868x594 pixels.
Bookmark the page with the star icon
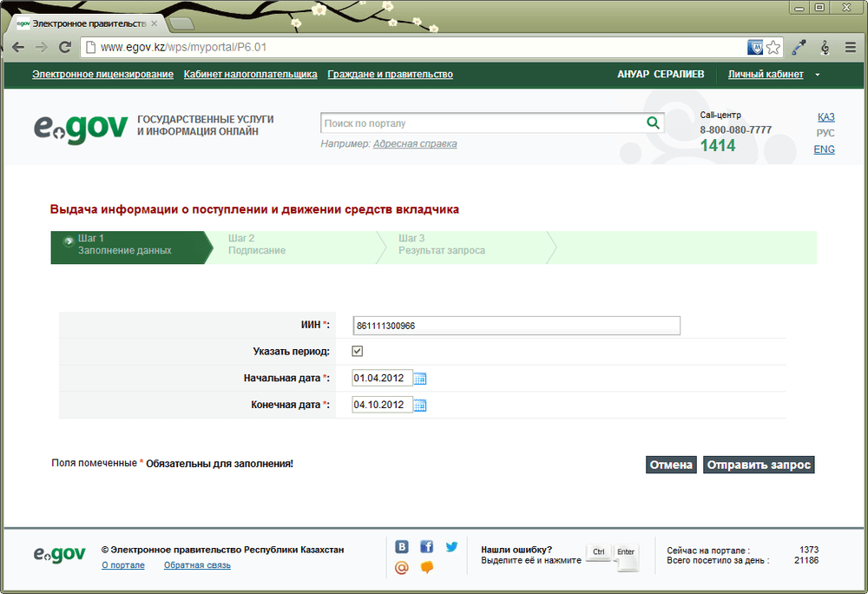click(773, 48)
